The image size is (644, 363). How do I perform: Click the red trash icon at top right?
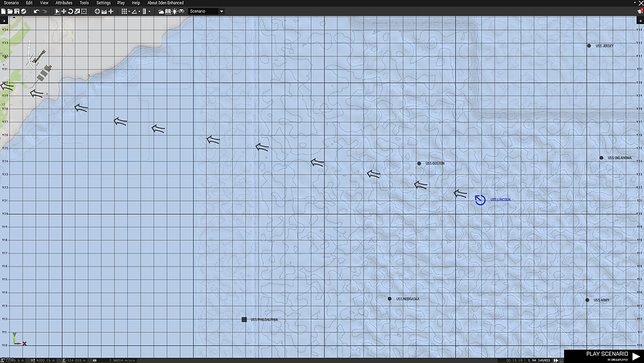tap(640, 12)
